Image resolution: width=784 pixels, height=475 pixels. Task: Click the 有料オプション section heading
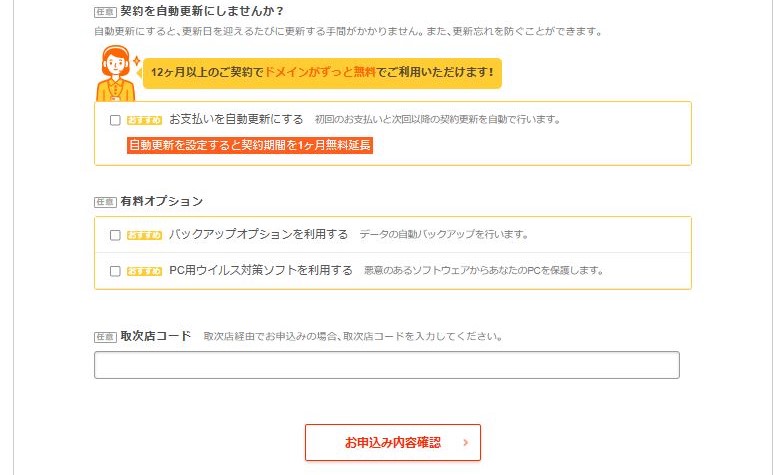(x=162, y=202)
